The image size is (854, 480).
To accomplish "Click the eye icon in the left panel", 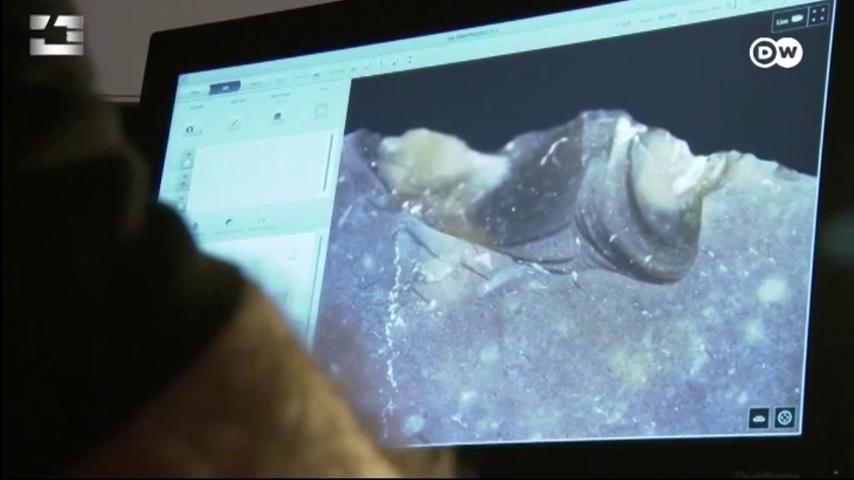I will click(190, 129).
